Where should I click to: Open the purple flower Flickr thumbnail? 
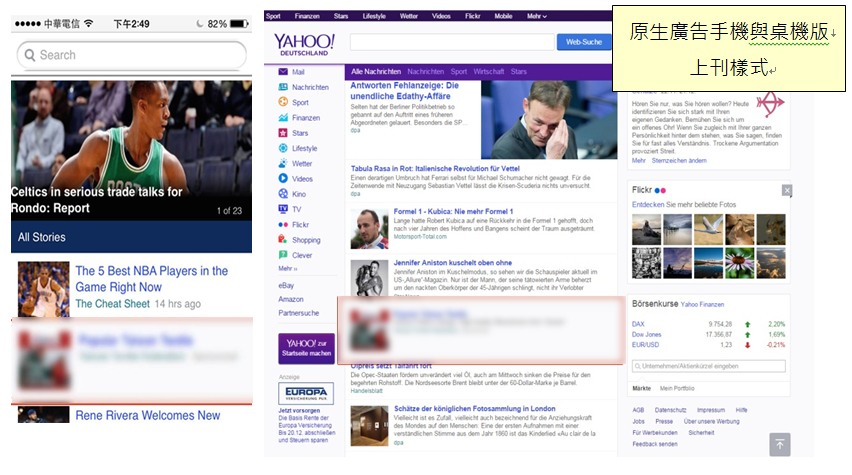click(x=740, y=263)
